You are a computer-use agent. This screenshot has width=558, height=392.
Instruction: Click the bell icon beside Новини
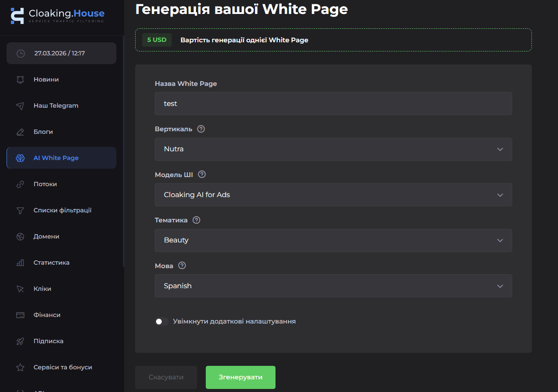[20, 79]
